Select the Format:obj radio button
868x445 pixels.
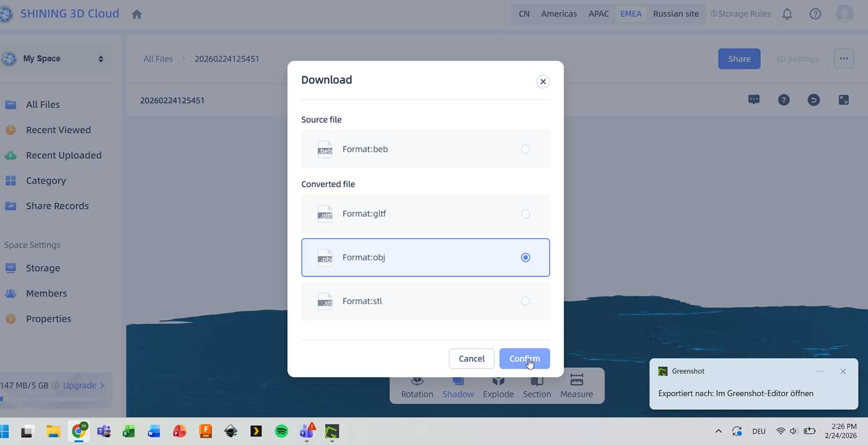pyautogui.click(x=526, y=257)
